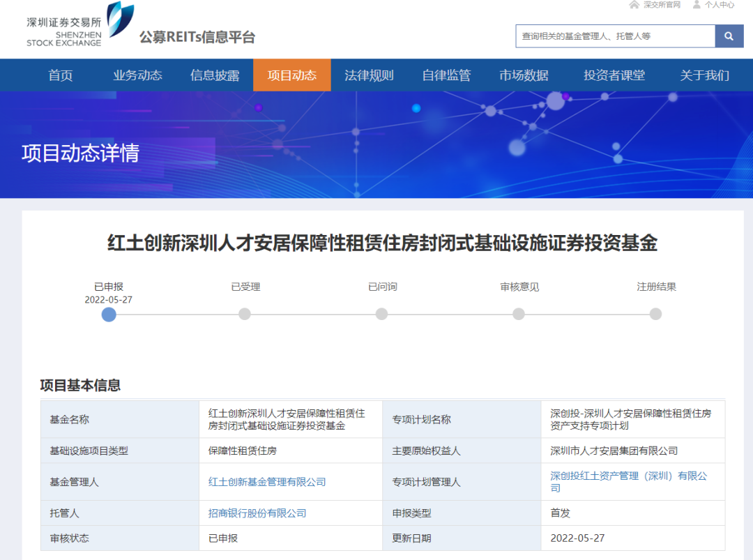This screenshot has height=560, width=753.
Task: Select the 专项计划管理人 label cell
Action: click(x=462, y=482)
